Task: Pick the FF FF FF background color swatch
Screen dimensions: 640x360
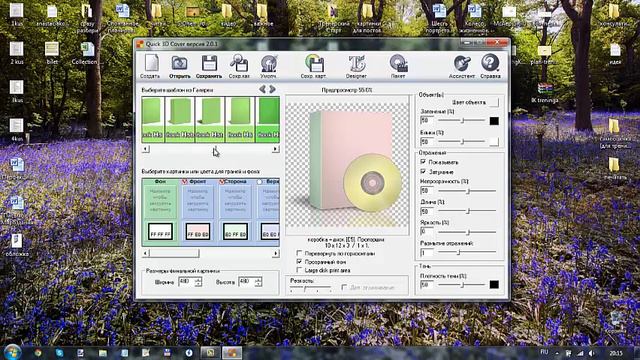Action: tap(160, 231)
